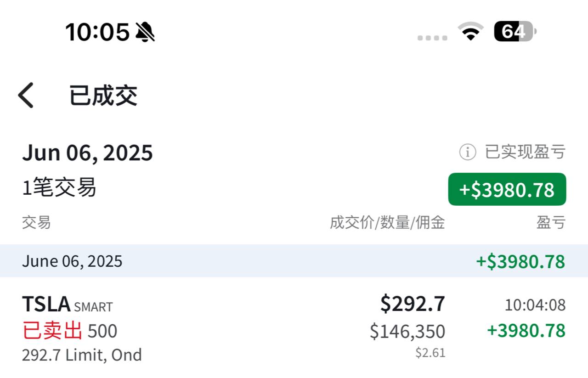Tap the 已实现盈亏 label

click(x=525, y=152)
